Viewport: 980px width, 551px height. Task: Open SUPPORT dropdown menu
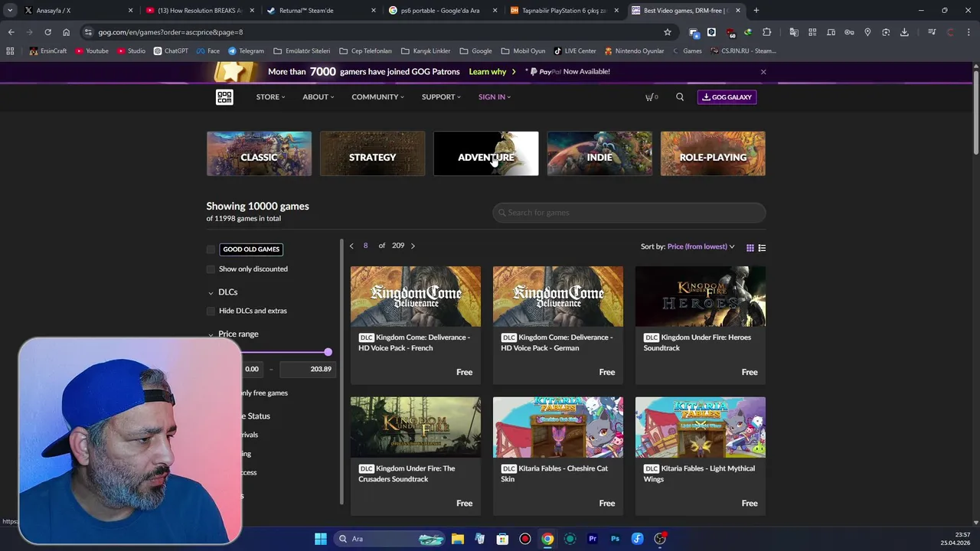point(441,97)
